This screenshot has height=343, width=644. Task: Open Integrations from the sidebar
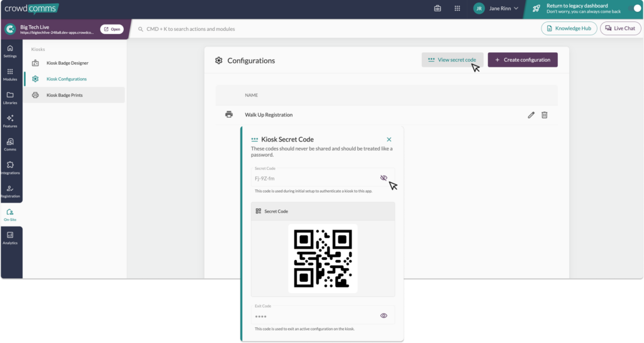(10, 167)
